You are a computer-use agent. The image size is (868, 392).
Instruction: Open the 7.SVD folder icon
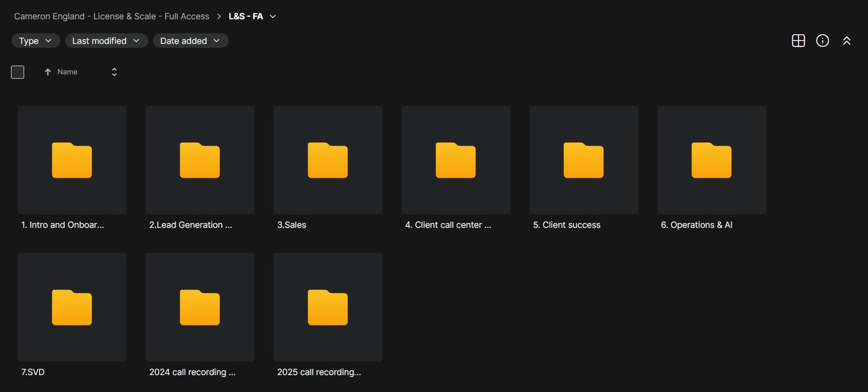tap(72, 307)
